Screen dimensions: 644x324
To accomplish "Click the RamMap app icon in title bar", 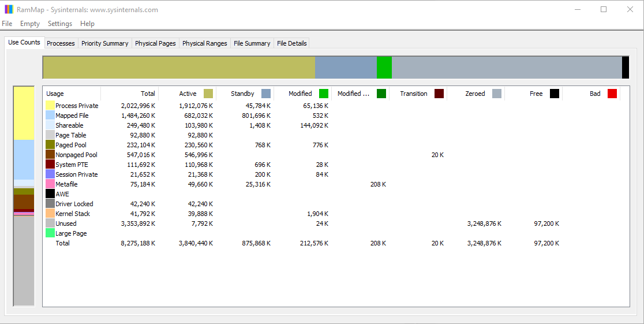I will pos(9,9).
